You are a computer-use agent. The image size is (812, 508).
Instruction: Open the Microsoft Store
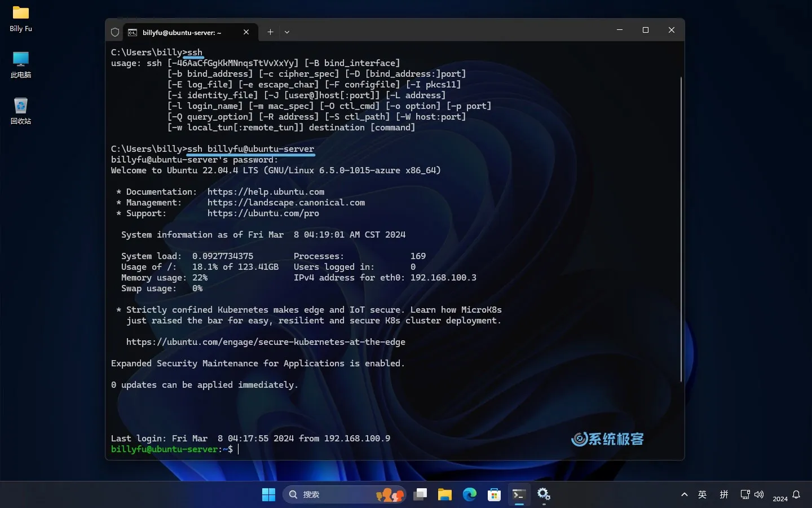click(495, 494)
